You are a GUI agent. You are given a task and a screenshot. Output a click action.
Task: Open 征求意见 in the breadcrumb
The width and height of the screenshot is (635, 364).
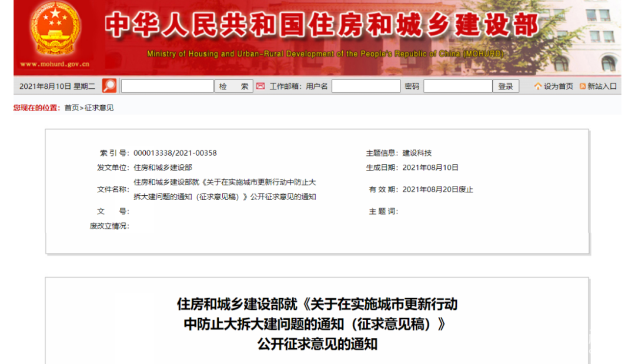coord(99,108)
